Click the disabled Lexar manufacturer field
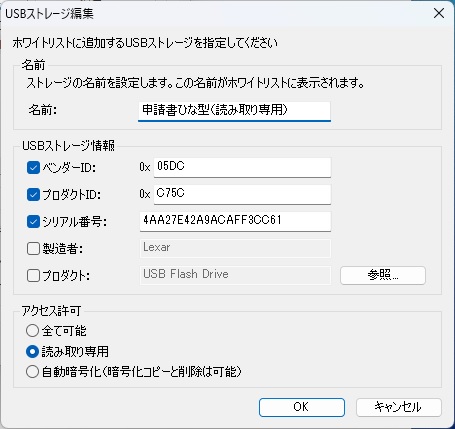Screen dimensions: 455x429 [x=235, y=248]
